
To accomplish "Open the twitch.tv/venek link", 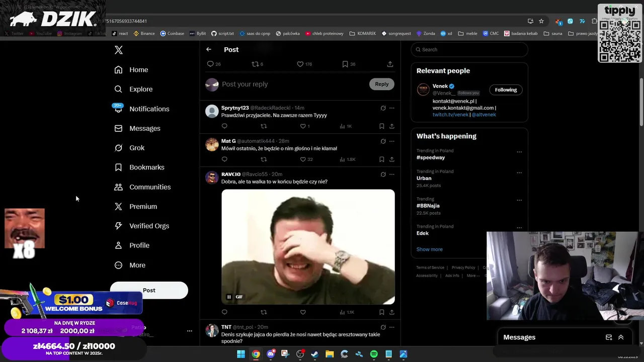I will [x=450, y=115].
